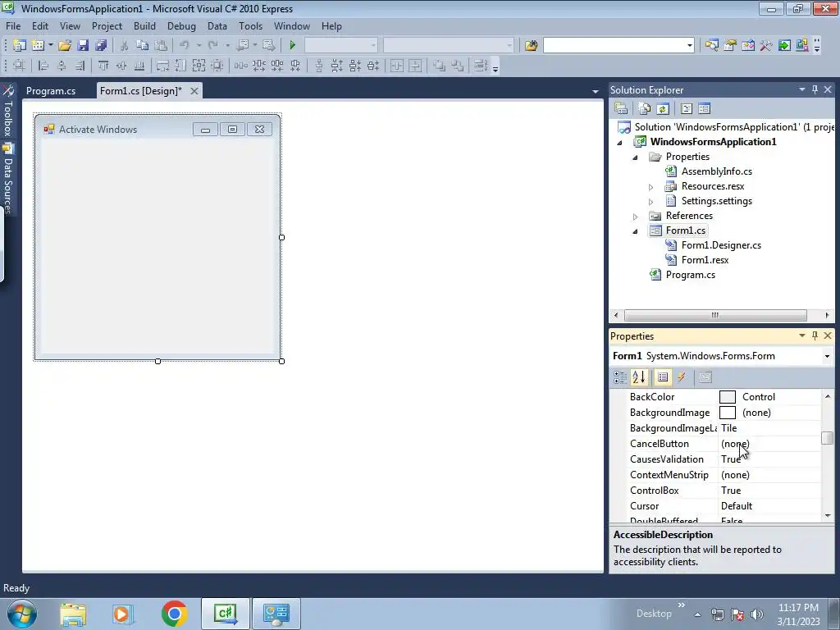
Task: Click the Properties grid vertical scrollbar thumb
Action: pos(827,438)
